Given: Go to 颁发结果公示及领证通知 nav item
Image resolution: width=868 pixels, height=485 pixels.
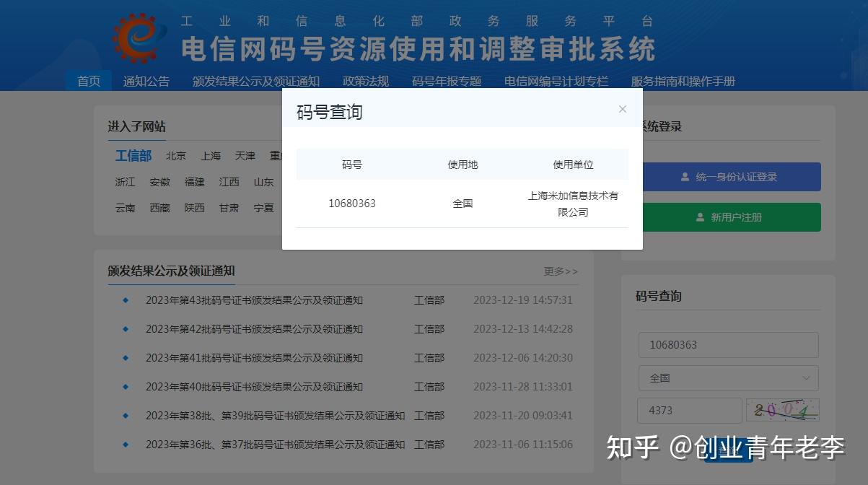Looking at the screenshot, I should [x=255, y=81].
